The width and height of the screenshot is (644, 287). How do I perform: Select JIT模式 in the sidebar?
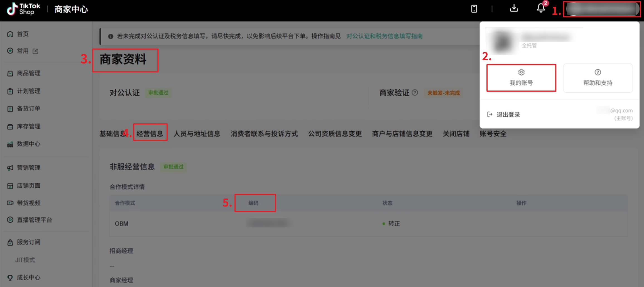pos(25,260)
